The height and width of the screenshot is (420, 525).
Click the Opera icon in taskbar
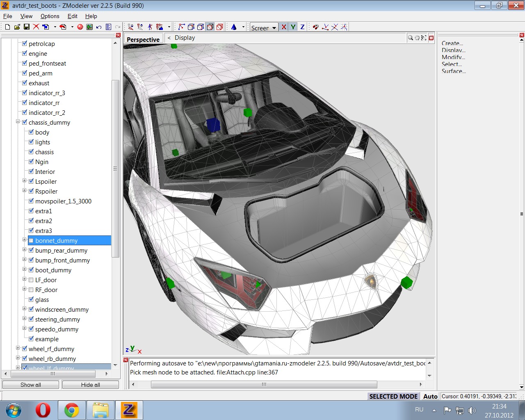click(43, 410)
